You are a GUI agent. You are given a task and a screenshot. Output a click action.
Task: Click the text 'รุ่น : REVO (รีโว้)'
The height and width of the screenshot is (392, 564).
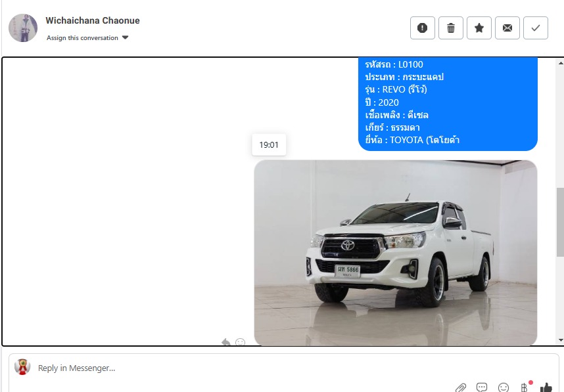tap(396, 89)
